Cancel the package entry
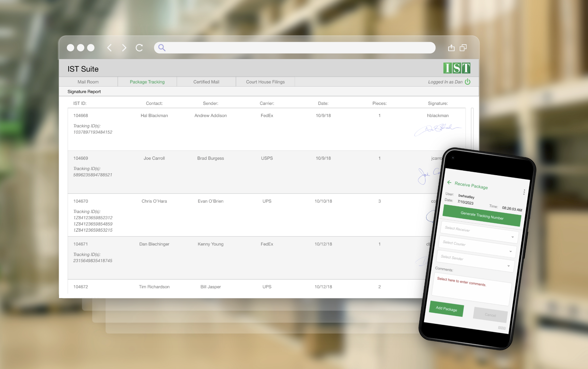This screenshot has height=369, width=588. coord(490,315)
